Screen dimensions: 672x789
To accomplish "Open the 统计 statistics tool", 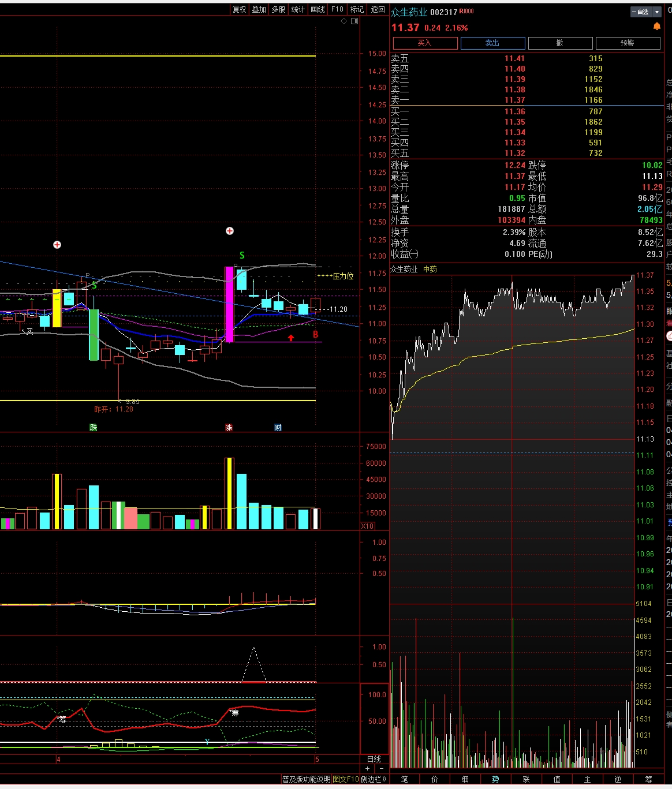I will pyautogui.click(x=298, y=9).
